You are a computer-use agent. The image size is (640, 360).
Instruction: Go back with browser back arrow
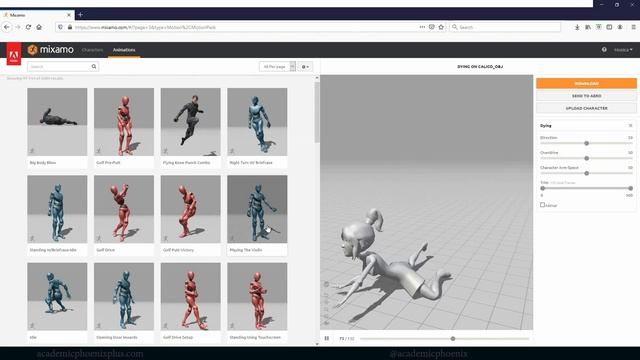[7, 27]
